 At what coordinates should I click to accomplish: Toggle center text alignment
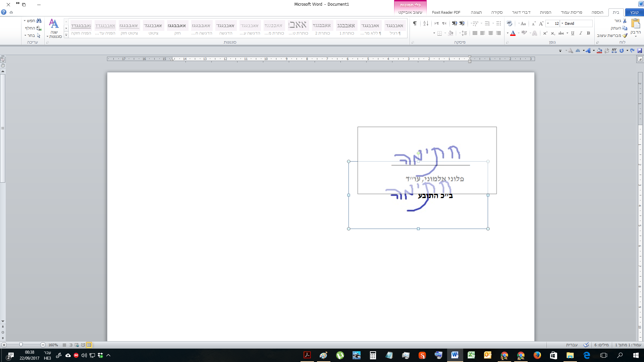tap(490, 33)
